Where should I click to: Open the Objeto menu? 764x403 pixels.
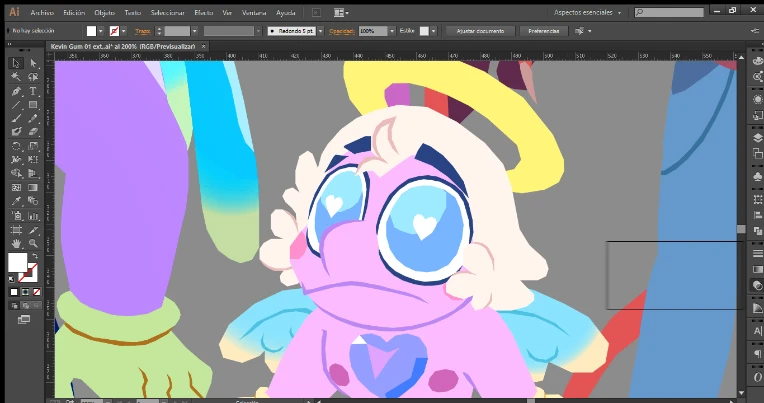(x=104, y=13)
